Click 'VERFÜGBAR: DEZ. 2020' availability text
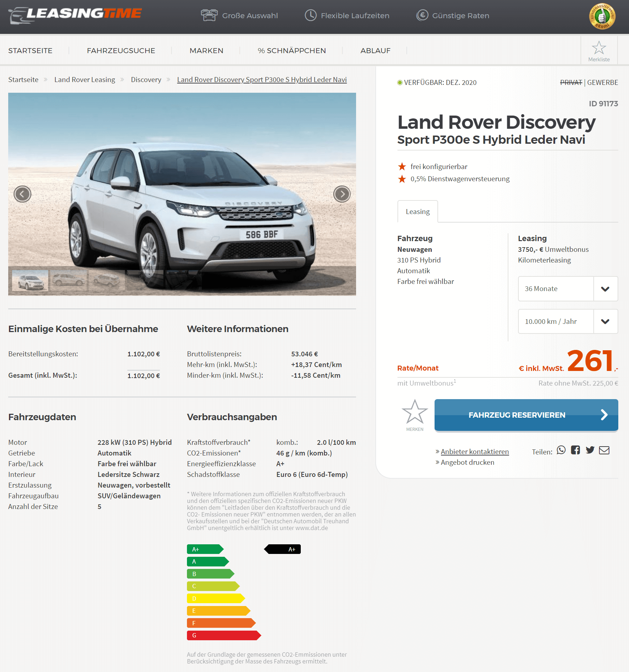This screenshot has width=629, height=672. click(x=440, y=82)
